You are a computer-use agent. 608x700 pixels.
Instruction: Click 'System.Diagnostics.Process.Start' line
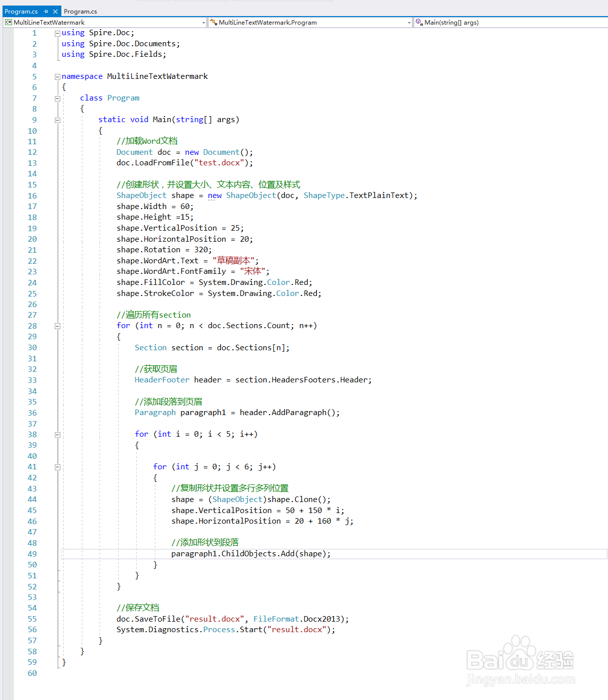(x=226, y=630)
